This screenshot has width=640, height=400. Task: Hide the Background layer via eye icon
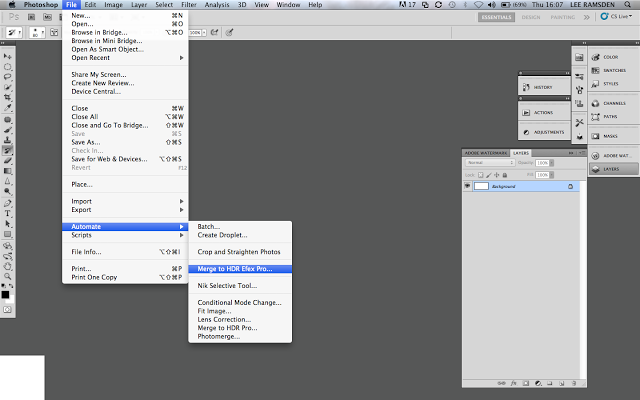(x=467, y=186)
